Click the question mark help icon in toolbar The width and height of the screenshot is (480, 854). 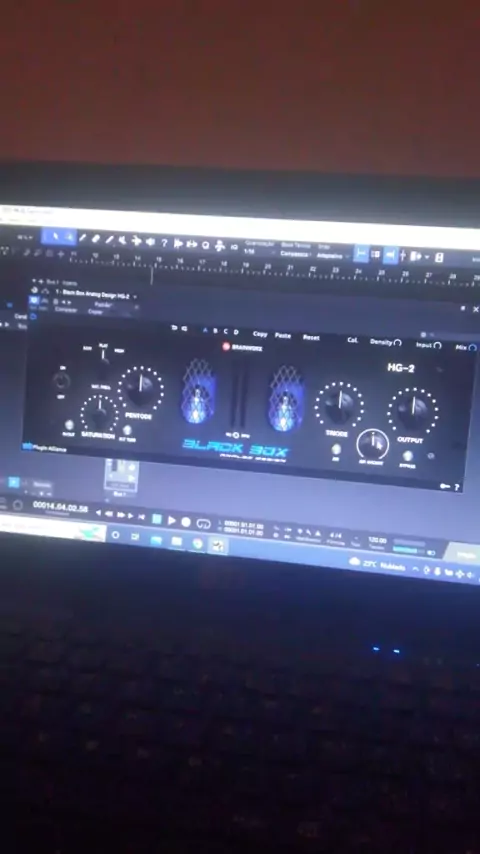point(164,243)
